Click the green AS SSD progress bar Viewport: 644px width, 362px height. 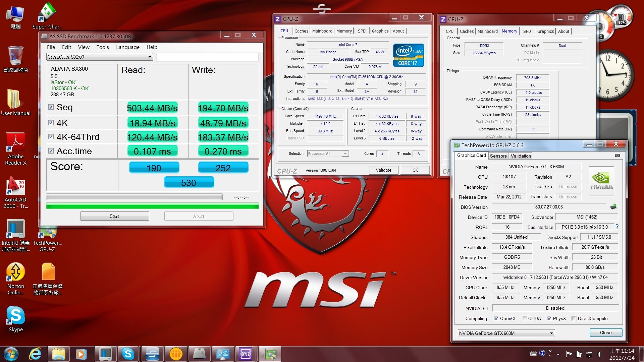point(153,206)
